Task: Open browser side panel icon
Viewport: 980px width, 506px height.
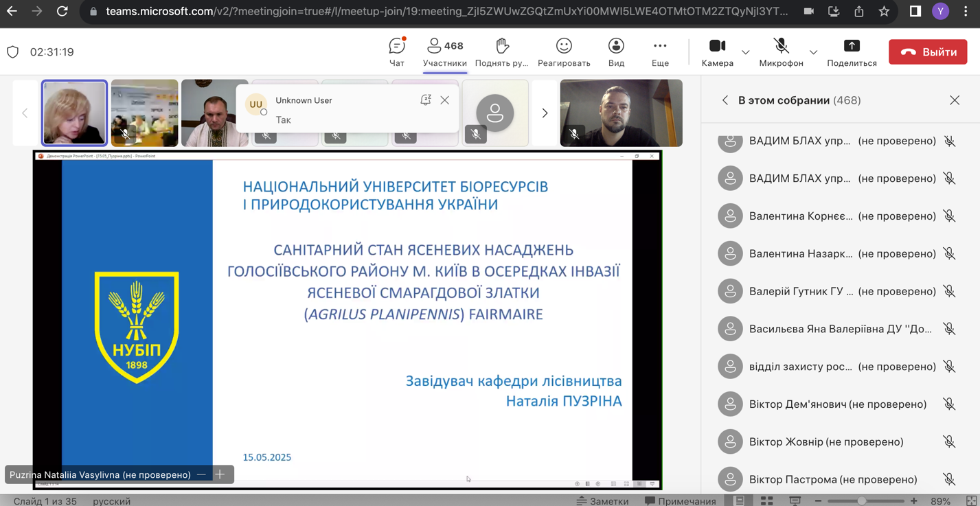Action: (915, 11)
